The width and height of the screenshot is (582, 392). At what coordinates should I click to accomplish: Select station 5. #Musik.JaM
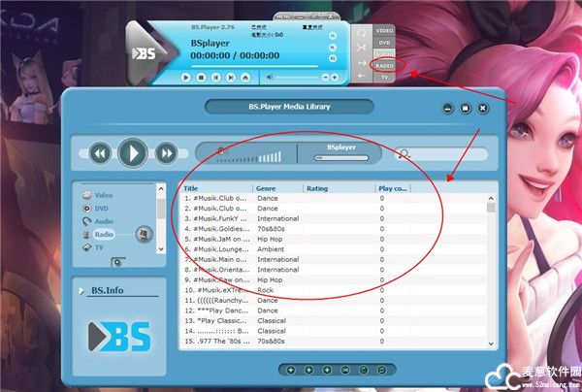pos(334,240)
